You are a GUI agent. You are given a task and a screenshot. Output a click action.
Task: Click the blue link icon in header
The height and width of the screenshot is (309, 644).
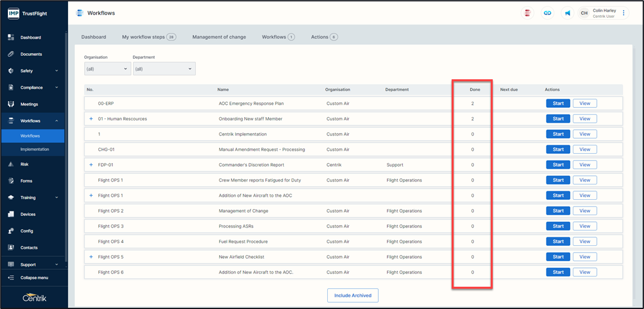547,13
